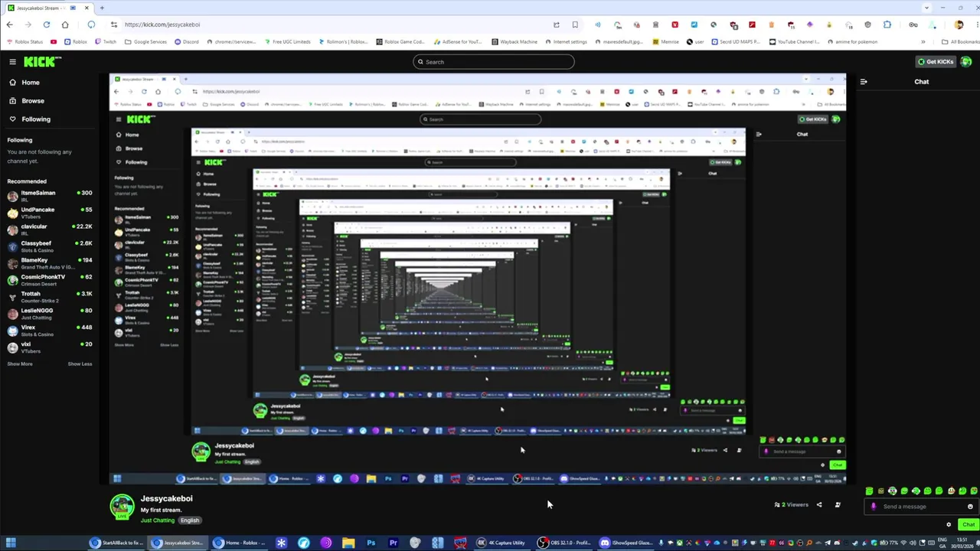980x551 pixels.
Task: Open CosmicPhonkTV recommended channel
Action: (49, 279)
